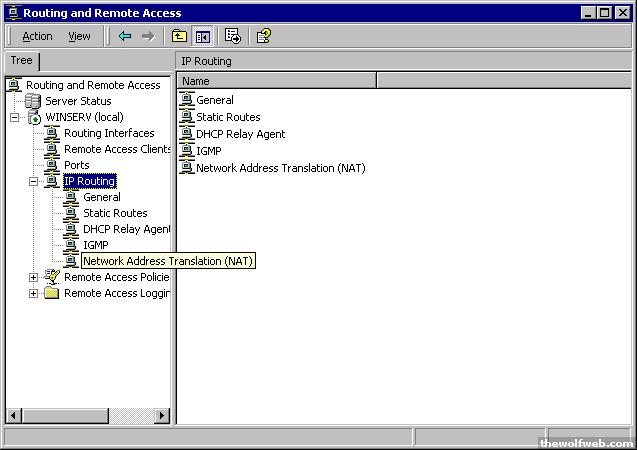
Task: Expand the Remote Access Policies node
Action: point(33,277)
